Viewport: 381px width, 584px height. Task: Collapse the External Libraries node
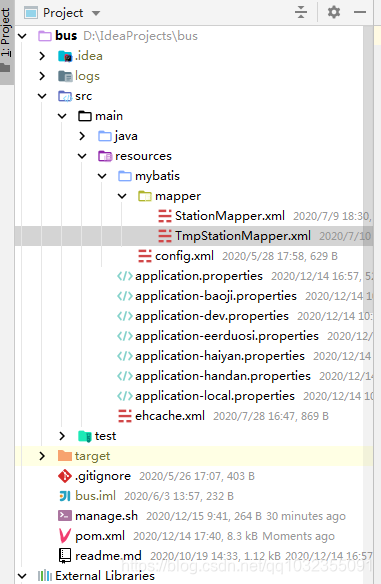(x=22, y=576)
